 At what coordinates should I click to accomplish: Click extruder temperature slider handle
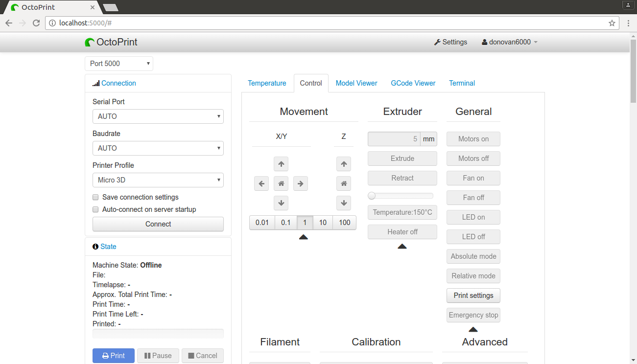click(372, 196)
